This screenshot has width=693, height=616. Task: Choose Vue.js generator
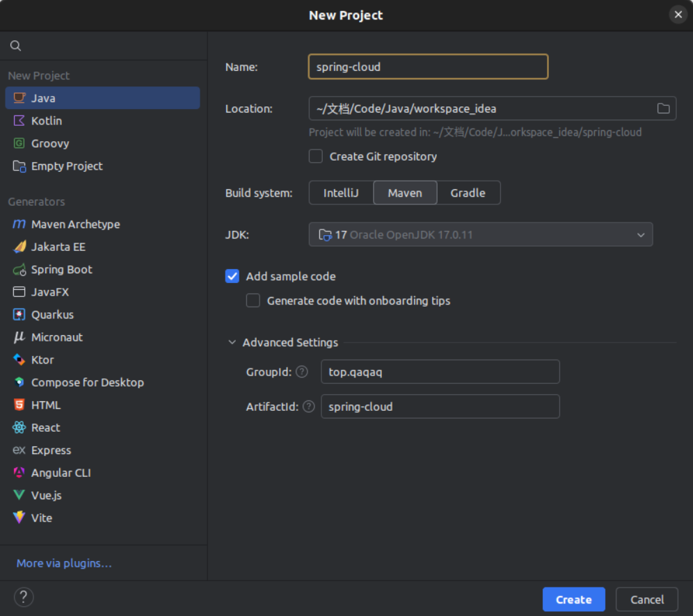[102, 495]
